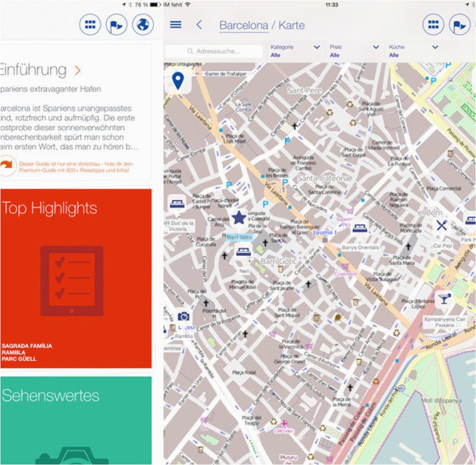Tap the Barcelona / Karte title

click(x=262, y=25)
